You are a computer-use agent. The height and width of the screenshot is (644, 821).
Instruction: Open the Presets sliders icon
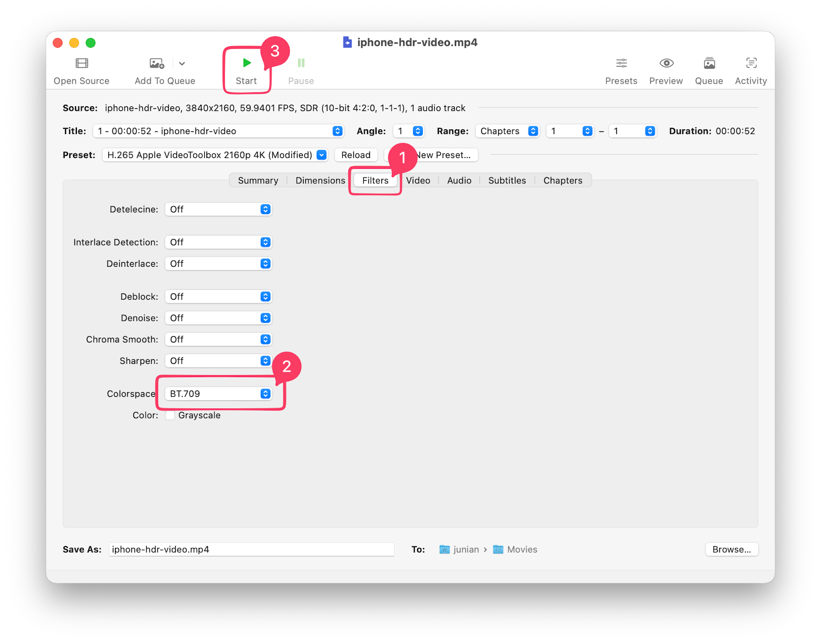(621, 63)
